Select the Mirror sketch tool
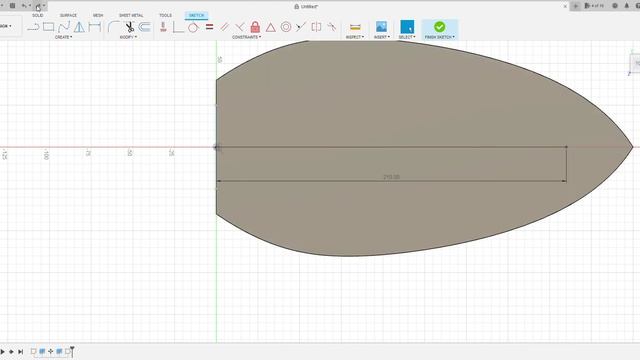 79,27
